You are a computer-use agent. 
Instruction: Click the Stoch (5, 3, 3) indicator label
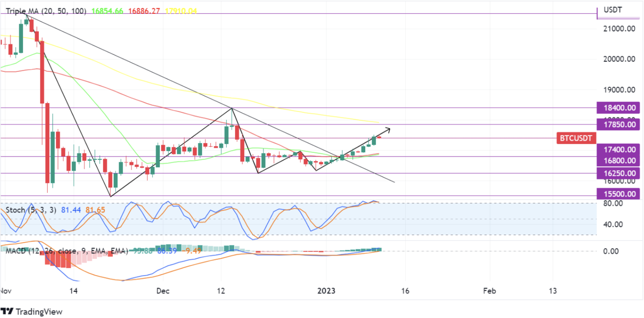pos(31,210)
